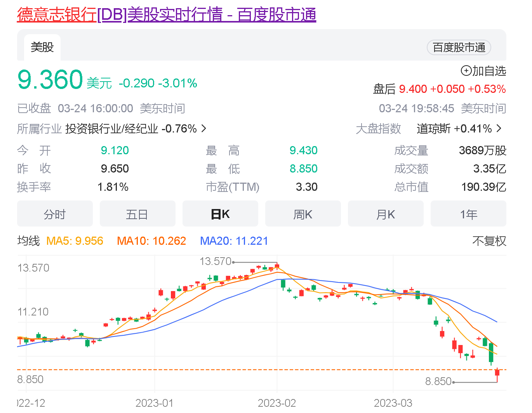532x413 pixels.
Task: Click the current price 9.360
Action: 50,80
